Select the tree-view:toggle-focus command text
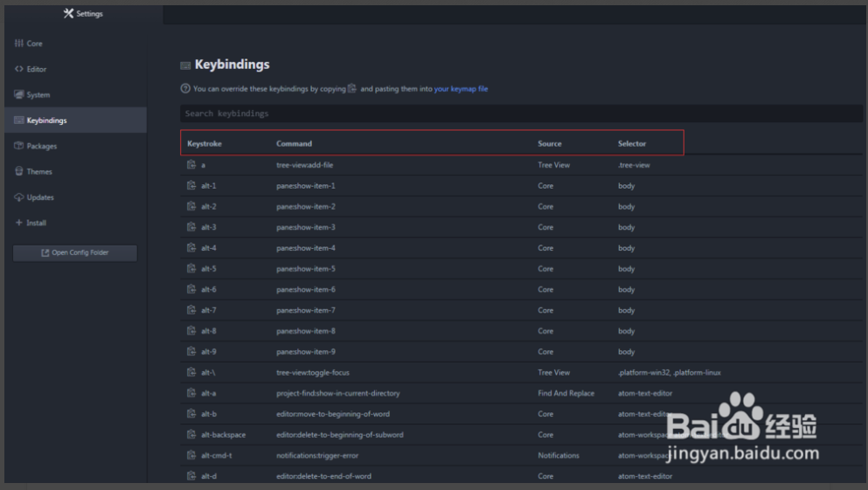This screenshot has width=868, height=490. [x=313, y=372]
